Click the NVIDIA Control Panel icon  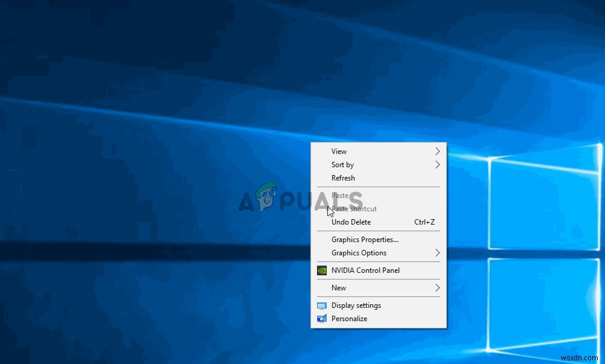coord(321,270)
